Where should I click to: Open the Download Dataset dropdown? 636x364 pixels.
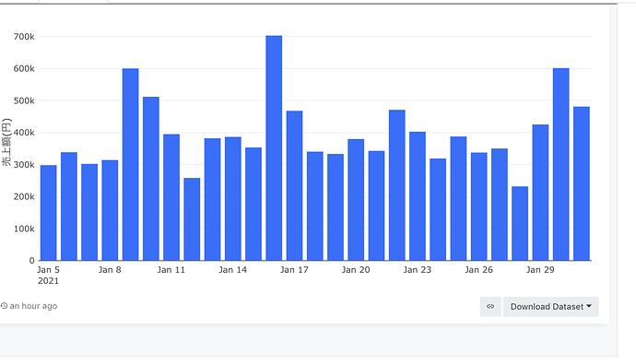coord(550,307)
